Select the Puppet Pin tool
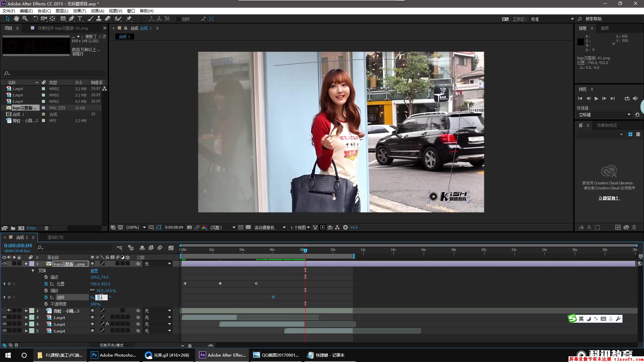This screenshot has width=644, height=362. 129,19
